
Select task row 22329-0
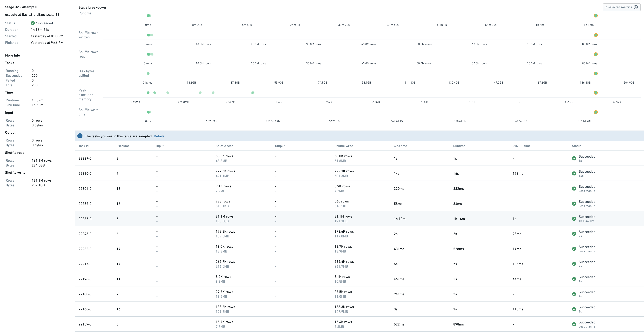[359, 158]
